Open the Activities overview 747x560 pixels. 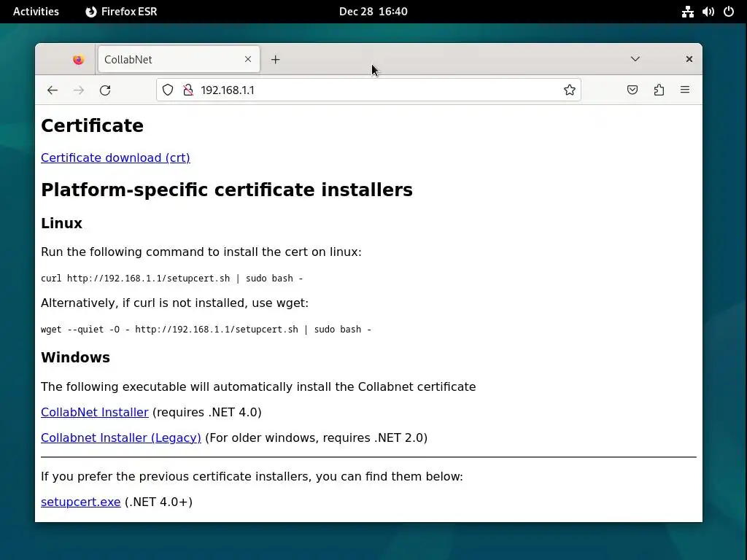pos(36,12)
